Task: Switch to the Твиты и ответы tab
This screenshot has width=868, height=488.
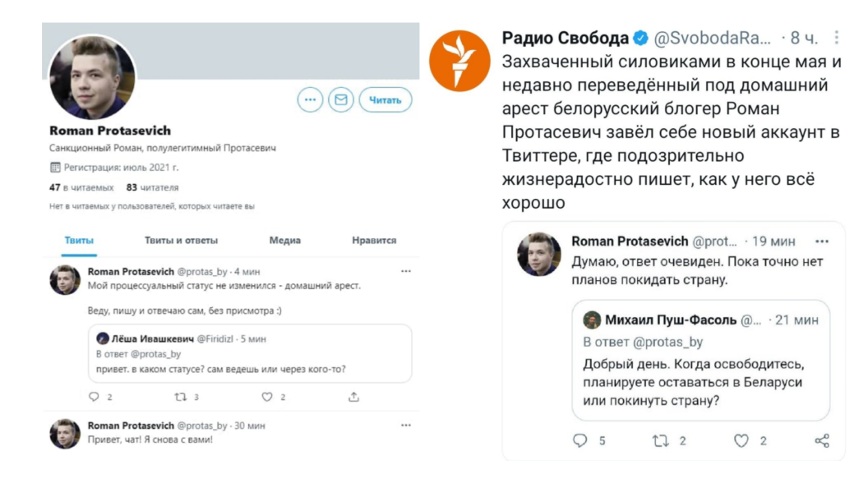Action: tap(181, 241)
